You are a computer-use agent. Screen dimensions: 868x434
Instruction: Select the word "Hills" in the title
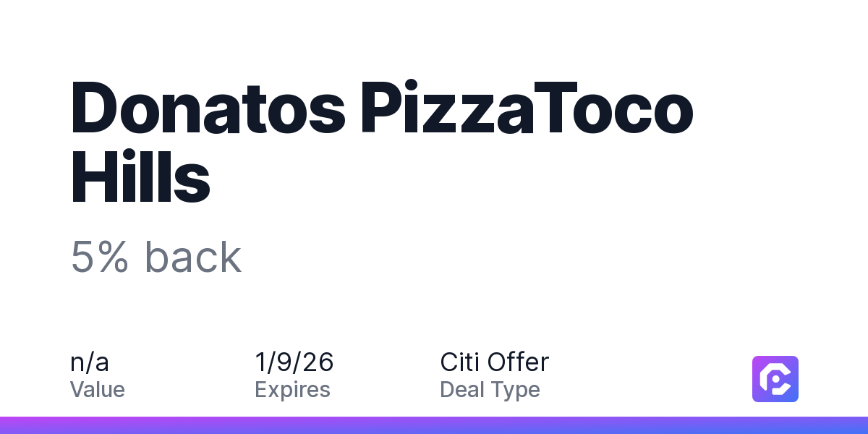click(x=140, y=176)
